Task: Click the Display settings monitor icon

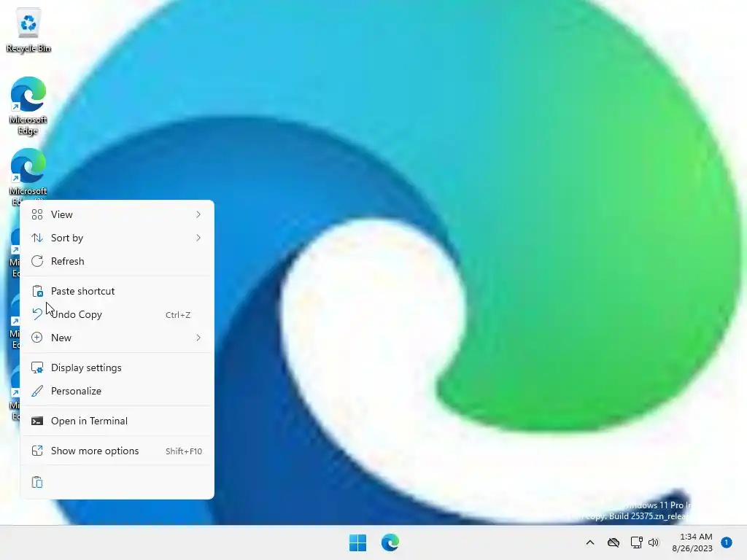Action: pos(37,367)
